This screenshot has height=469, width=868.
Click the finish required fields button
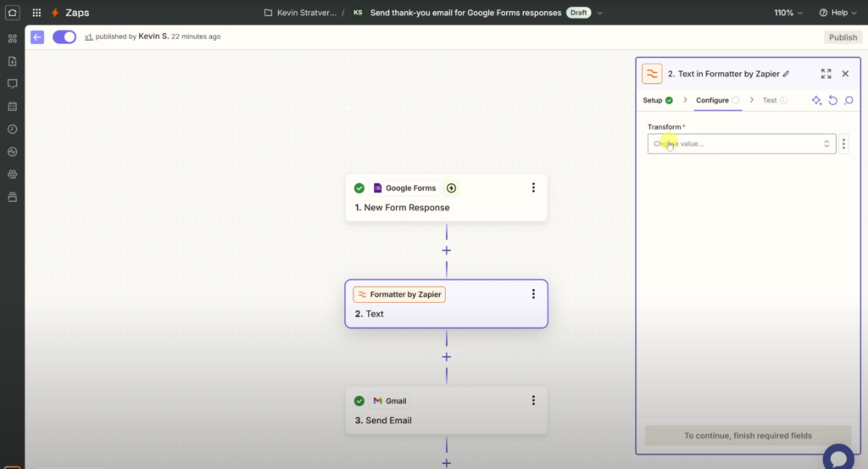click(x=748, y=436)
